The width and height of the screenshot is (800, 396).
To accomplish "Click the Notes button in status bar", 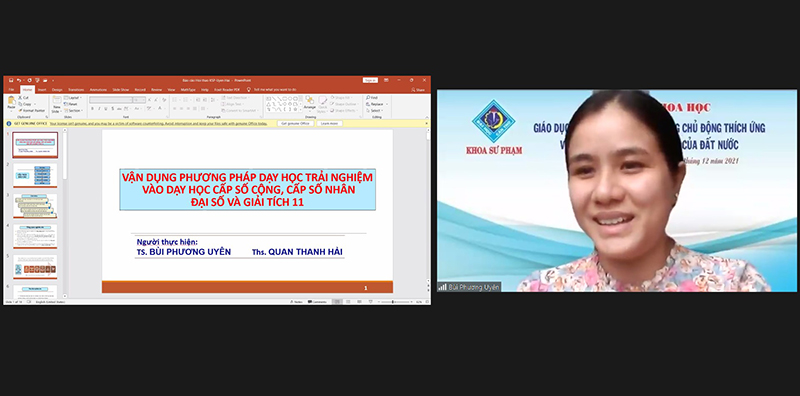I will (x=296, y=302).
